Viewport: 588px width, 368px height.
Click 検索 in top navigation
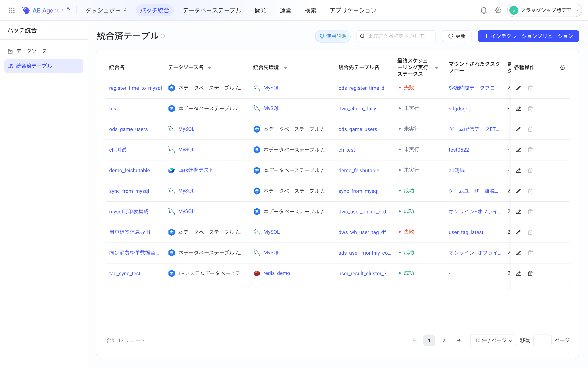point(310,10)
